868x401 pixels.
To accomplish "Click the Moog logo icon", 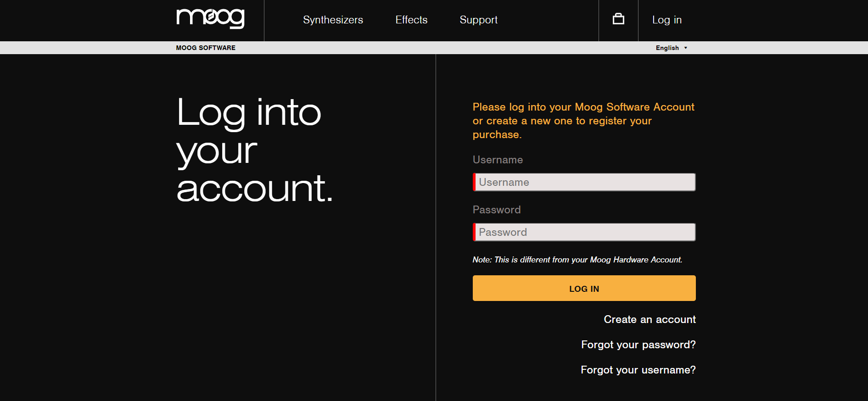I will [210, 18].
